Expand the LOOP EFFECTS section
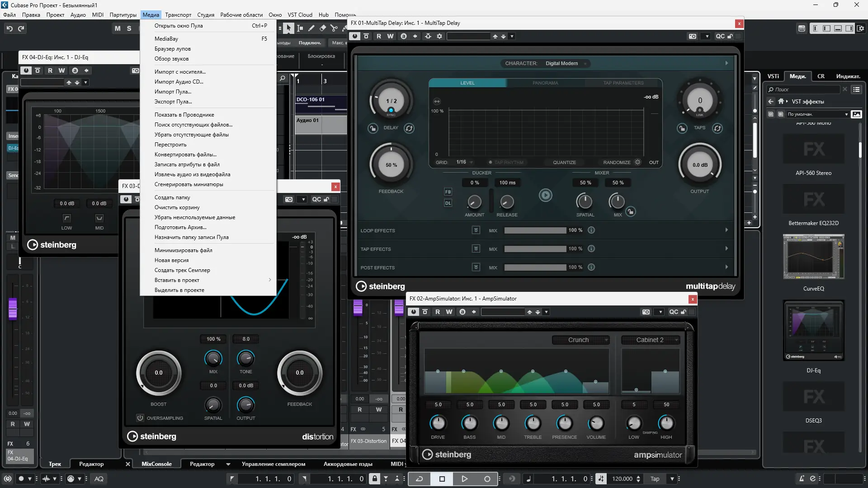Viewport: 868px width, 488px height. [726, 230]
